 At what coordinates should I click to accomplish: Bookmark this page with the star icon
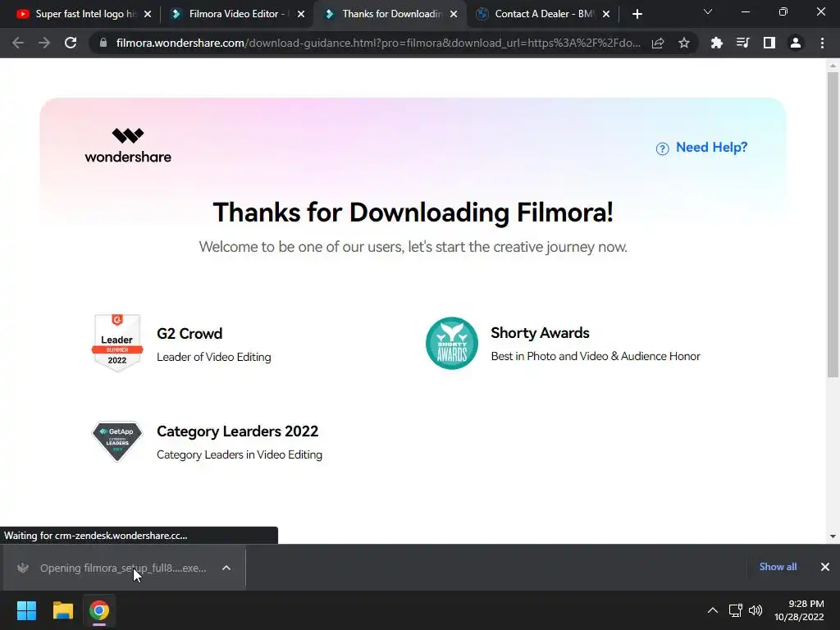click(x=684, y=43)
